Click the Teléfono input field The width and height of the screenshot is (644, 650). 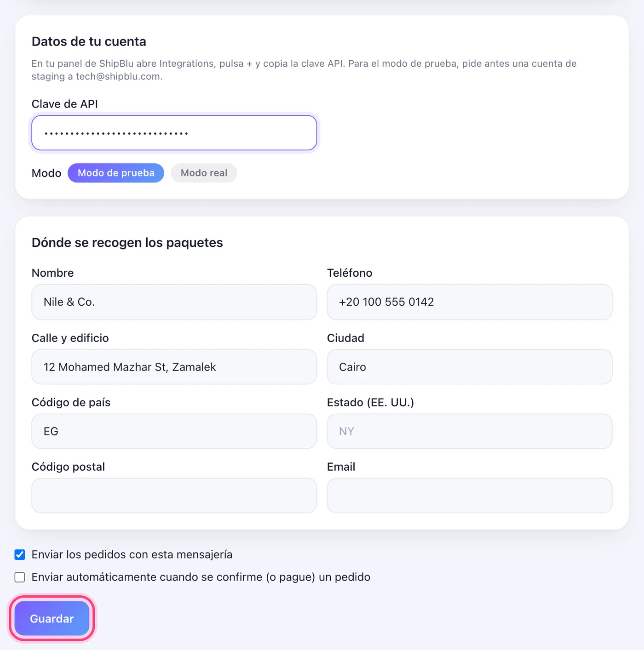[469, 302]
